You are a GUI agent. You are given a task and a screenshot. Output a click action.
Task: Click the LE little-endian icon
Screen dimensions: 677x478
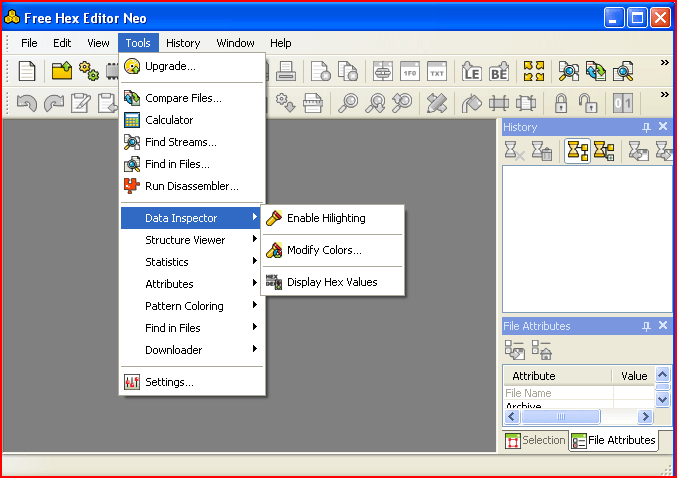click(x=471, y=71)
